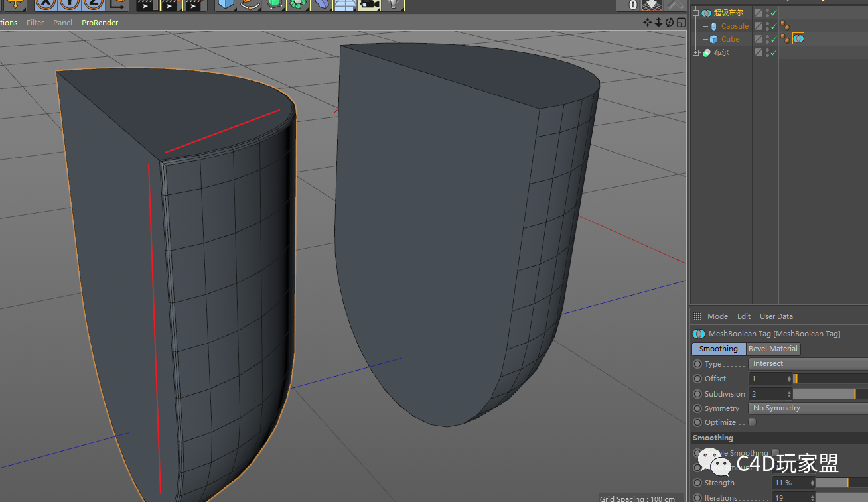Click the Render to Picture Viewer clapper icon
The height and width of the screenshot is (502, 868).
(x=171, y=4)
